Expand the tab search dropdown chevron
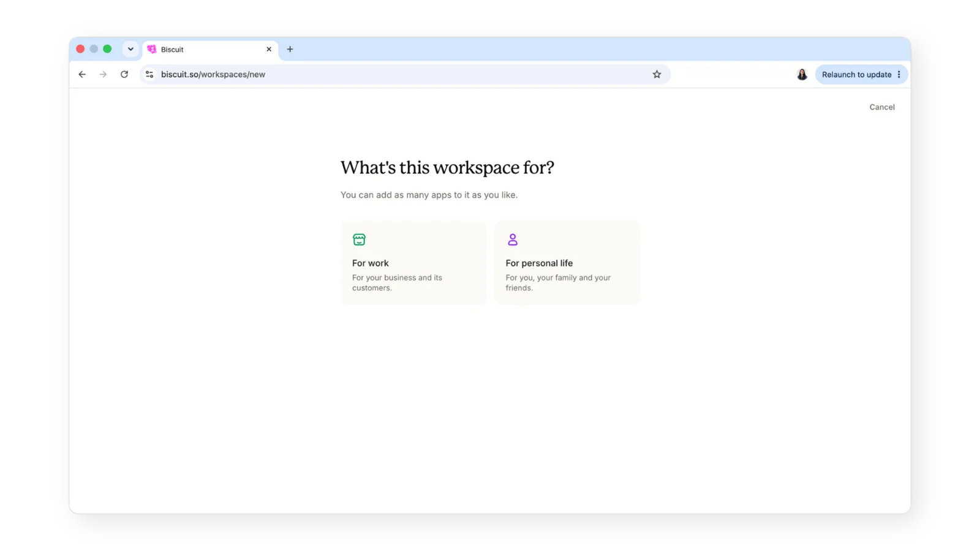This screenshot has height=551, width=980. point(130,49)
